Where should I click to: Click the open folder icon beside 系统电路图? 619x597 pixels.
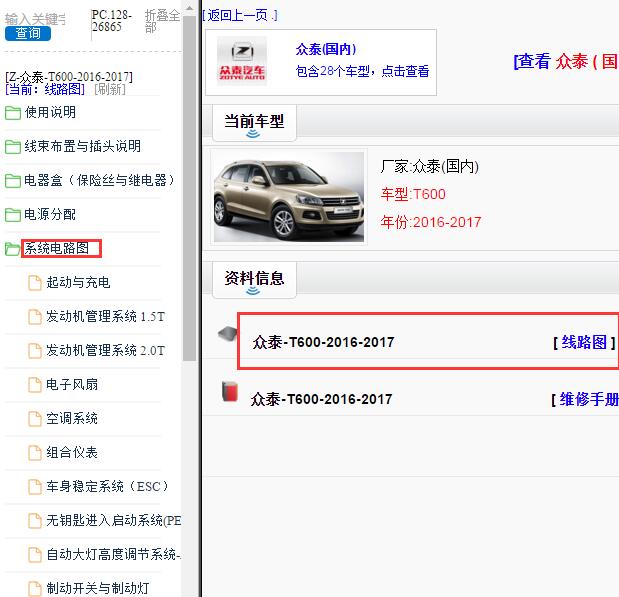coord(13,249)
